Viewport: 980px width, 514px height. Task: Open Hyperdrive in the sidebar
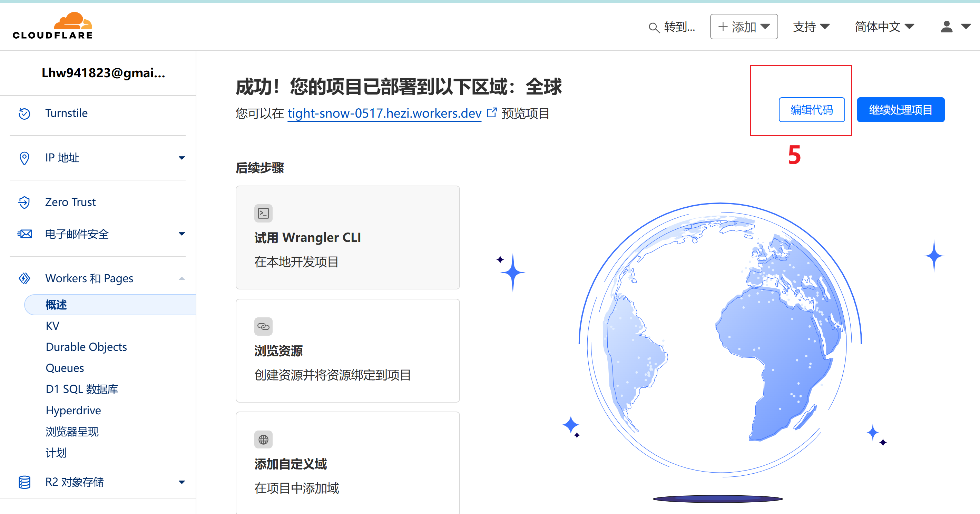pyautogui.click(x=73, y=411)
